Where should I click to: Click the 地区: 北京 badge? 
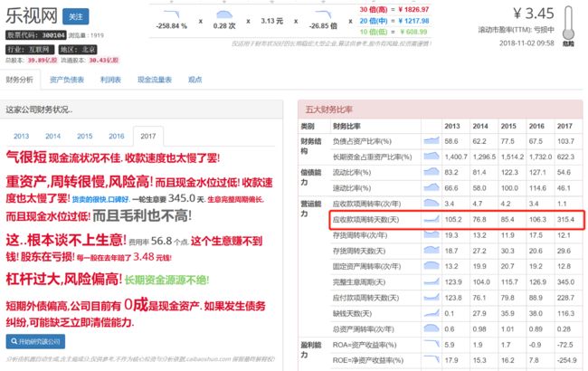click(78, 50)
